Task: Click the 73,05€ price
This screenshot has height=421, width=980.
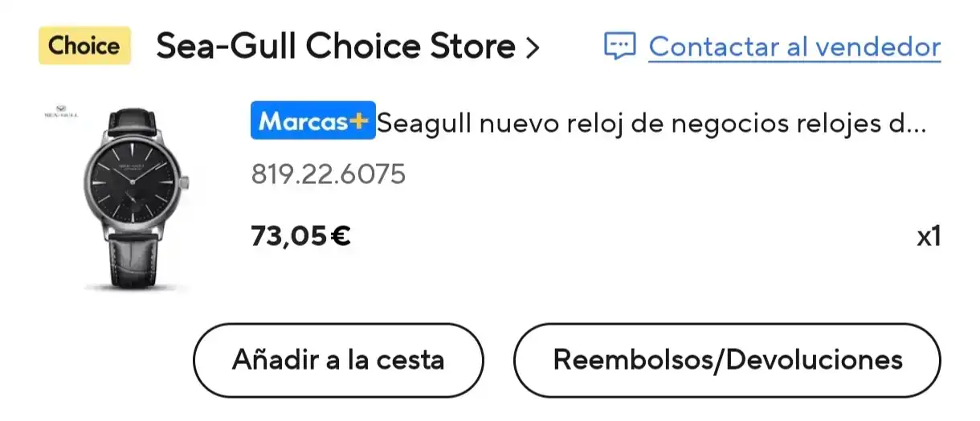Action: [x=300, y=236]
